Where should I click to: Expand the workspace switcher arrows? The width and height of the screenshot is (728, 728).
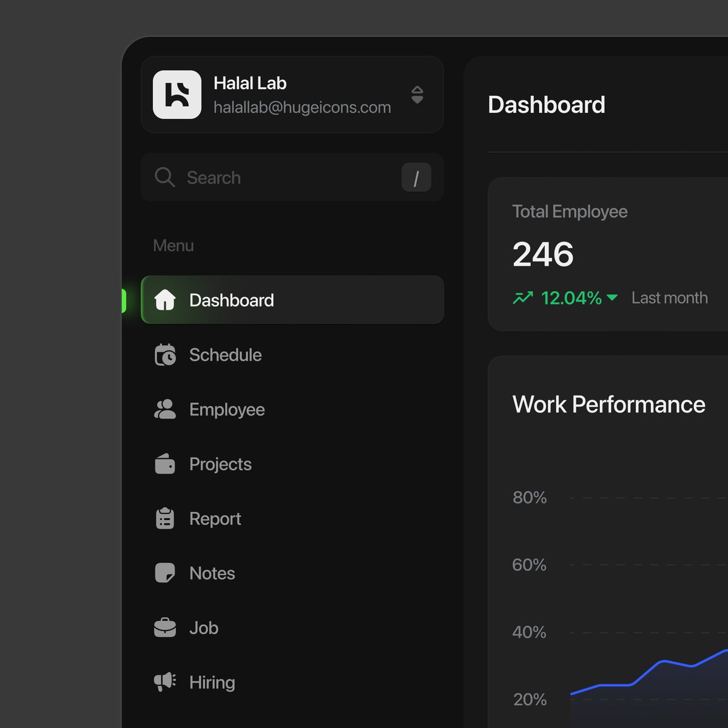point(417,95)
